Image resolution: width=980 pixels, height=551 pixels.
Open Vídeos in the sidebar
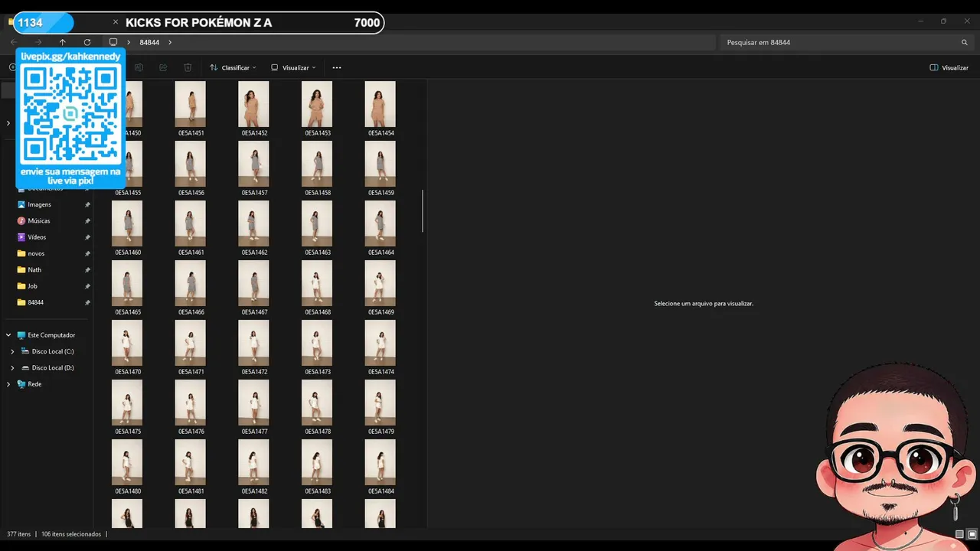pos(37,237)
